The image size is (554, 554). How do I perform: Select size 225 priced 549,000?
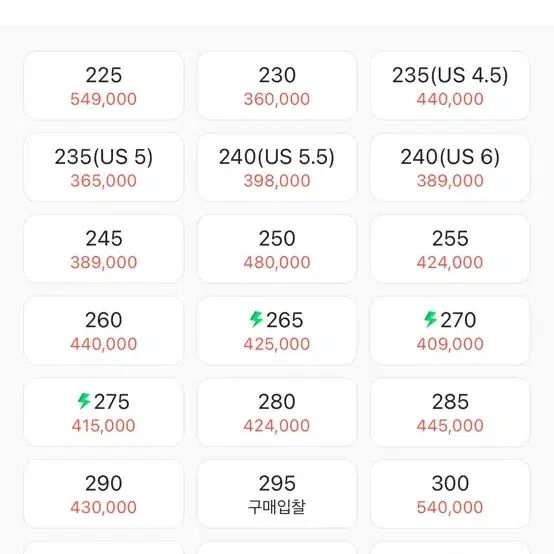point(104,86)
